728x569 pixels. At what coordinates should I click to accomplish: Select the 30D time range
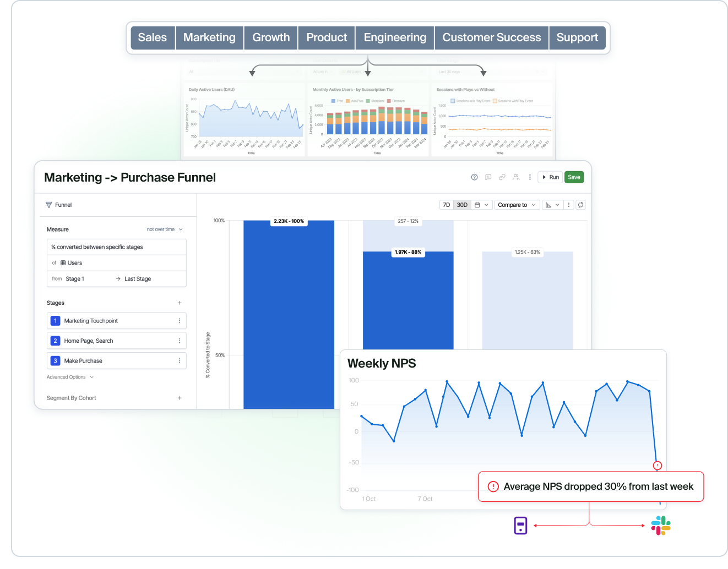pos(462,205)
